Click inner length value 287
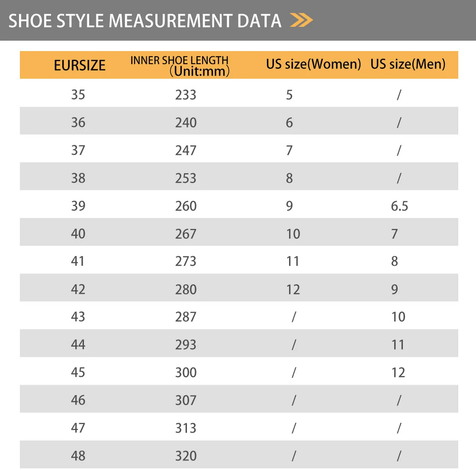Screen dimensions: 476x476 click(186, 317)
